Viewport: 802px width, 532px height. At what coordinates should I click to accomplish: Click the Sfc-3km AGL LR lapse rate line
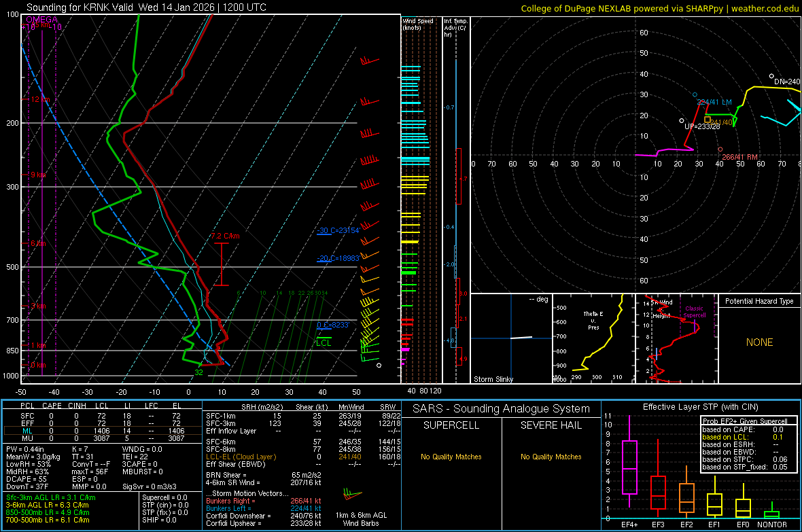click(51, 497)
